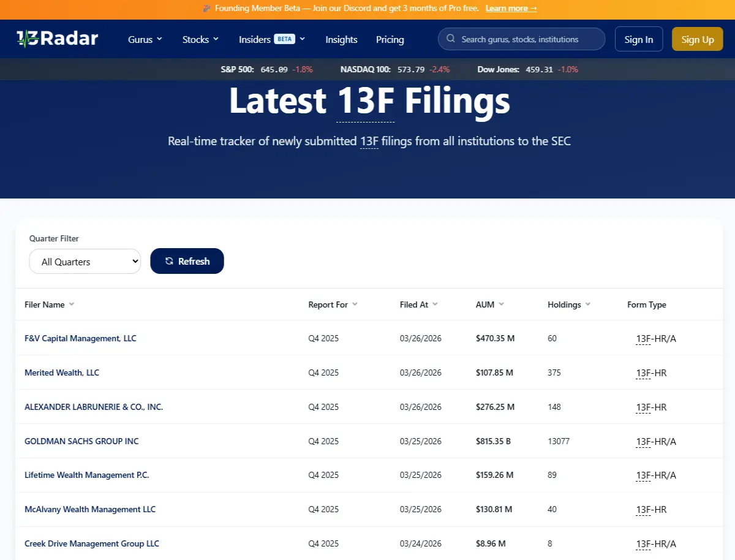The image size is (735, 560).
Task: Click the Dow Jones ticker value
Action: pyautogui.click(x=539, y=69)
